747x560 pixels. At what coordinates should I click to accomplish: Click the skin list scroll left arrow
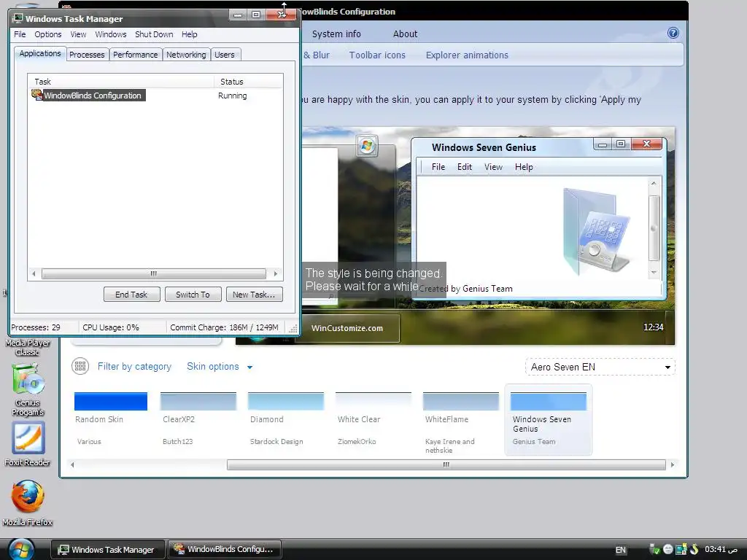pos(72,464)
